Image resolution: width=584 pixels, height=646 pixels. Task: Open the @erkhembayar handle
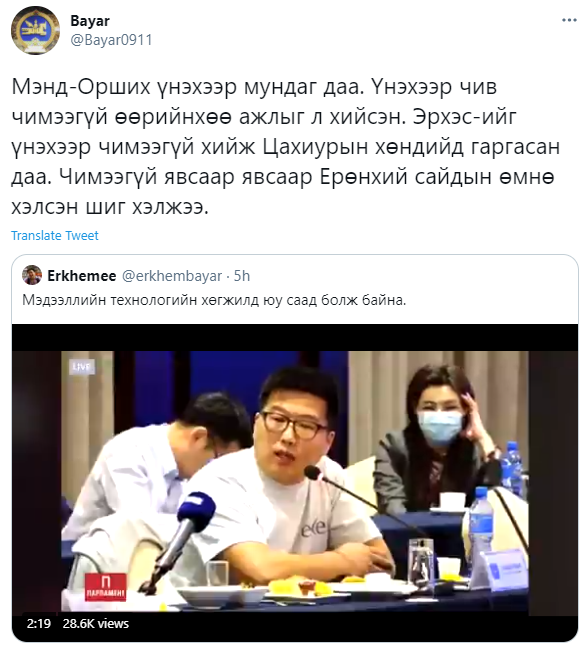(172, 276)
